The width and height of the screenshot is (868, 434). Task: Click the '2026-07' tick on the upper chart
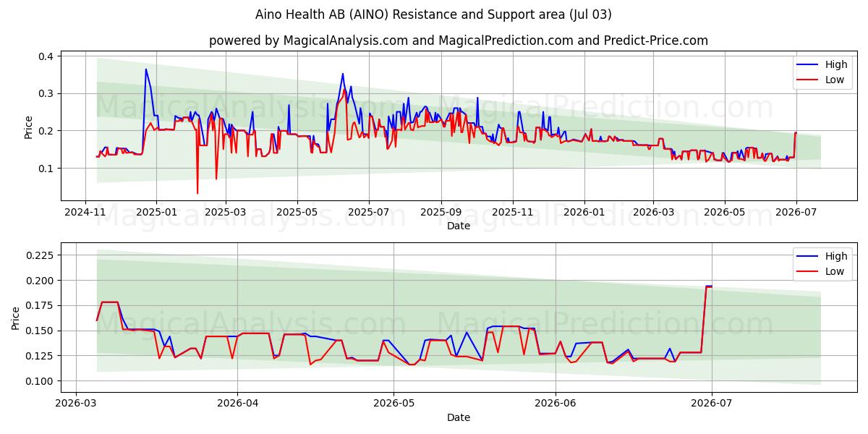coord(796,212)
